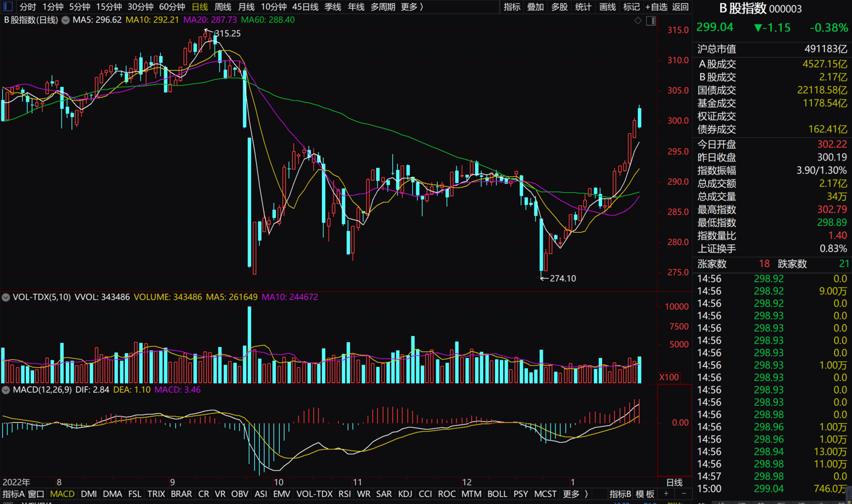
Task: Click +自选 to add to watchlist
Action: (656, 7)
